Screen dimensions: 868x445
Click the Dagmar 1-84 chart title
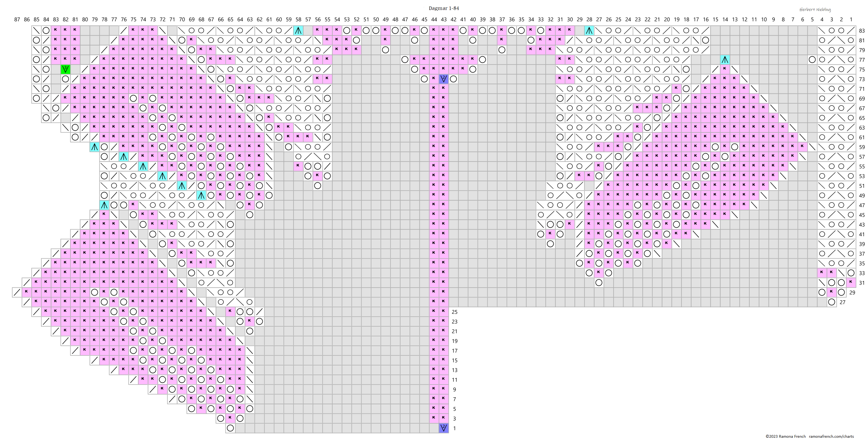444,8
